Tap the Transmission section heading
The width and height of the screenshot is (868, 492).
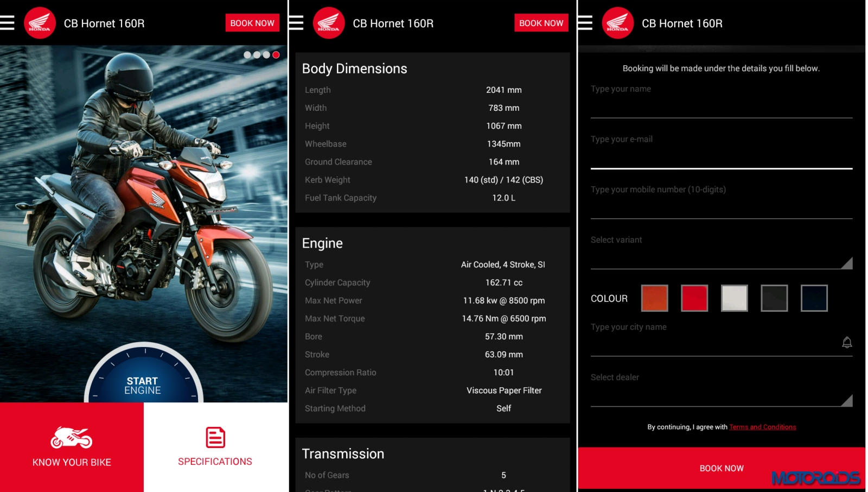click(343, 453)
